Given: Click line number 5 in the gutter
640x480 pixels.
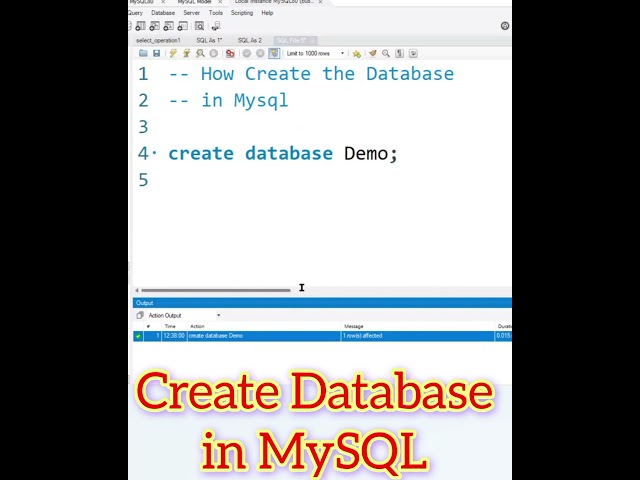Looking at the screenshot, I should pos(143,180).
